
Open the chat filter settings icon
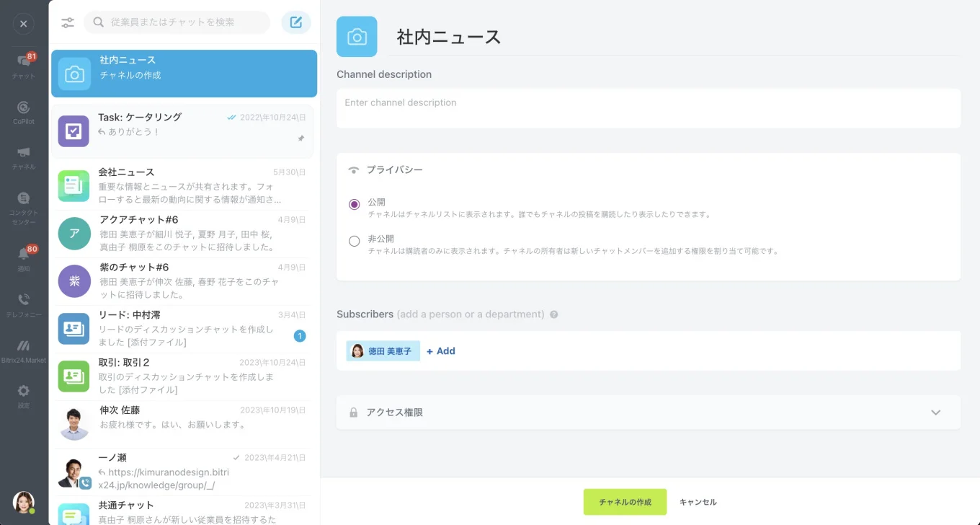pyautogui.click(x=68, y=22)
